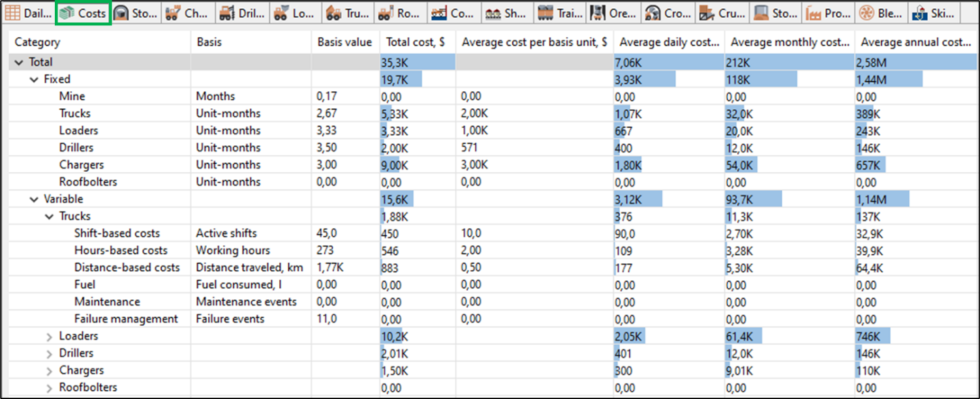Collapse the Trucks group under Variable
Viewport: 980px width, 399px height.
pos(50,216)
